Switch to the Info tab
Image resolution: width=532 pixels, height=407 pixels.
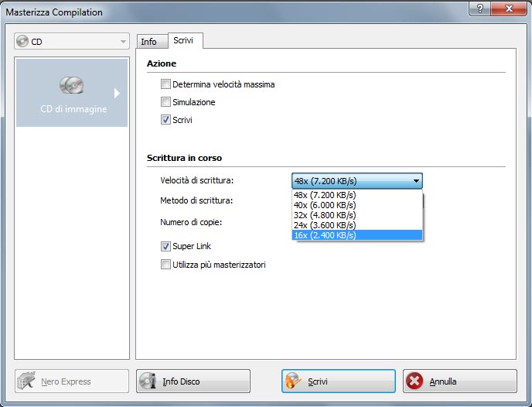click(152, 42)
